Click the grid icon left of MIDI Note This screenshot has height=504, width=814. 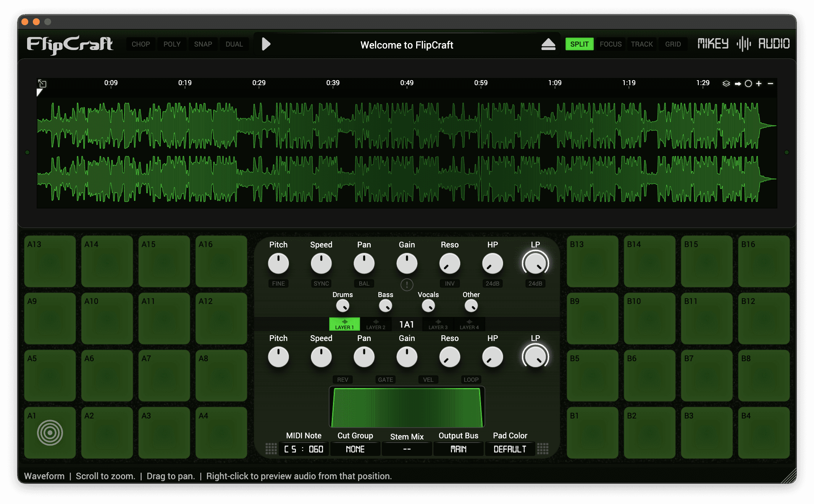coord(271,449)
